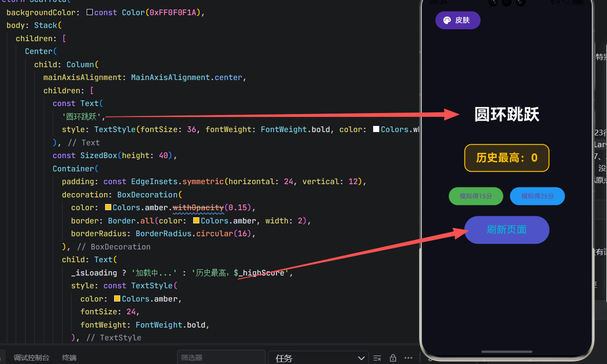
Task: Switch to the 终端 tab
Action: click(69, 358)
